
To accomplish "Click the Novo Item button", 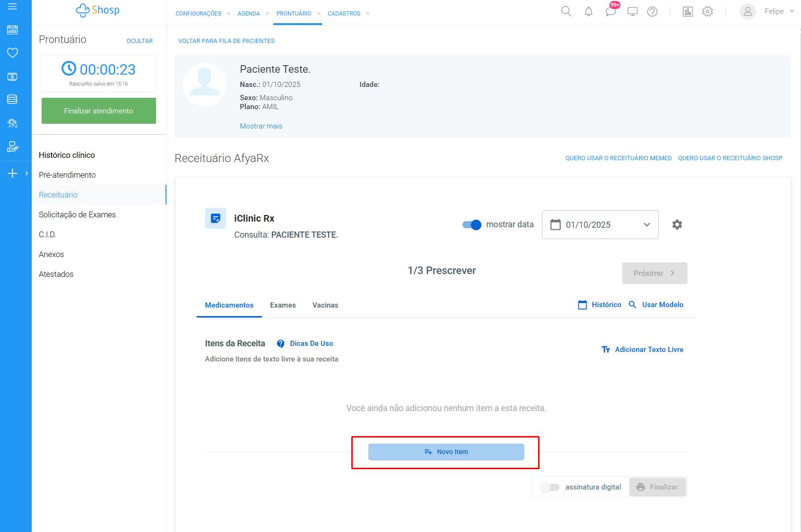I will coord(446,452).
